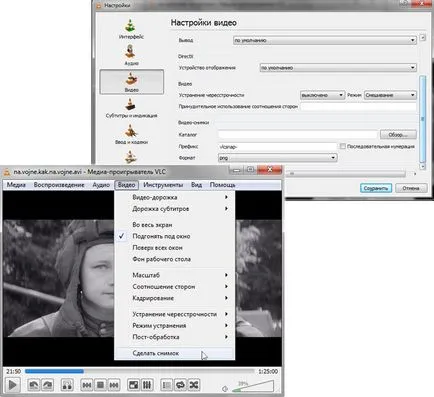Expand Устранение чересстрочности submenu in menu
This screenshot has width=434, height=397.
(x=175, y=314)
